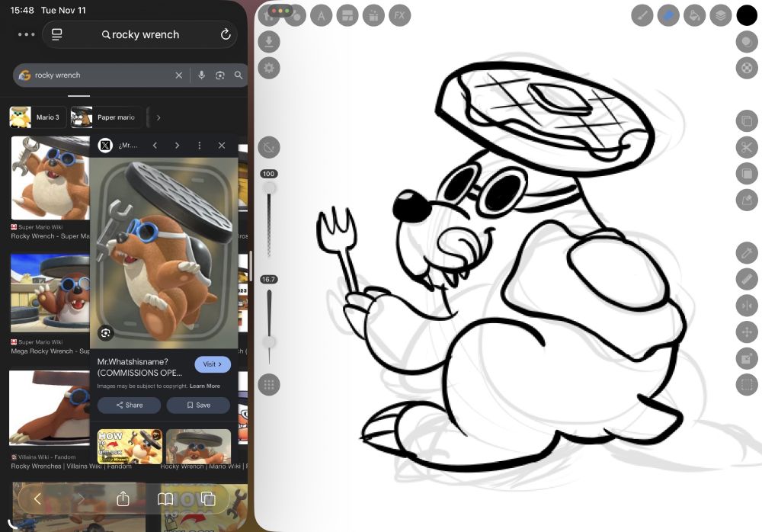Open the canvas settings gear
This screenshot has height=532, width=762.
pyautogui.click(x=269, y=68)
